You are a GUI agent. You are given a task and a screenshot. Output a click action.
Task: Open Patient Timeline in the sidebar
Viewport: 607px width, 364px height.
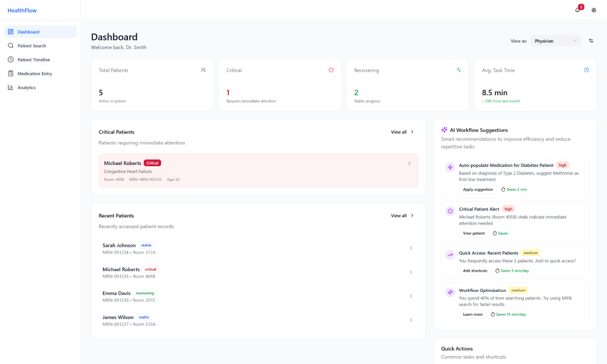click(x=40, y=59)
